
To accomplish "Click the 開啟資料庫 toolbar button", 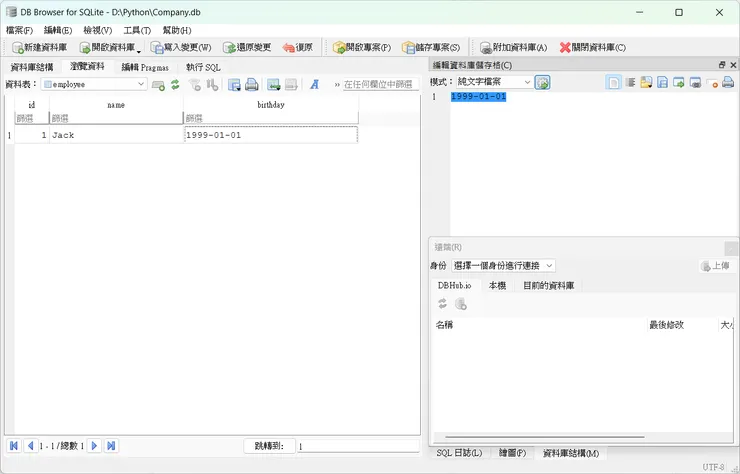I will pyautogui.click(x=107, y=47).
